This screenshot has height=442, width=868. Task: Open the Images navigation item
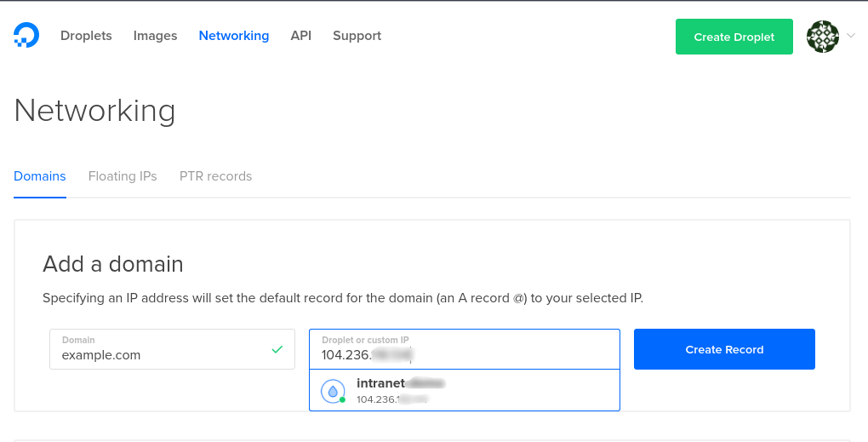click(155, 36)
